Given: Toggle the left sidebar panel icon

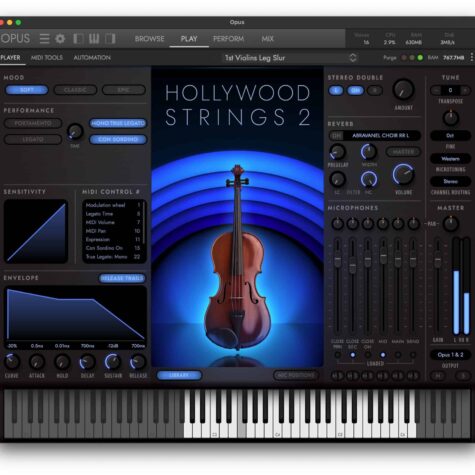Looking at the screenshot, I should pos(78,39).
